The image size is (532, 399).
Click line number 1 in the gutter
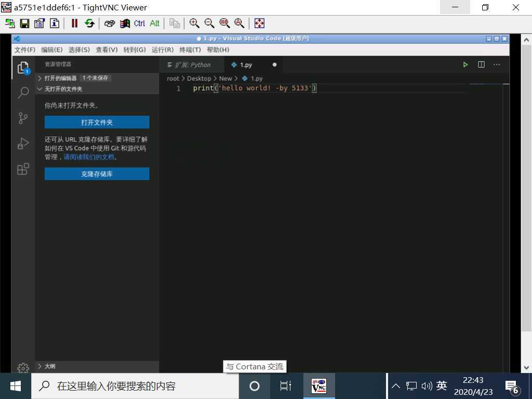[179, 88]
